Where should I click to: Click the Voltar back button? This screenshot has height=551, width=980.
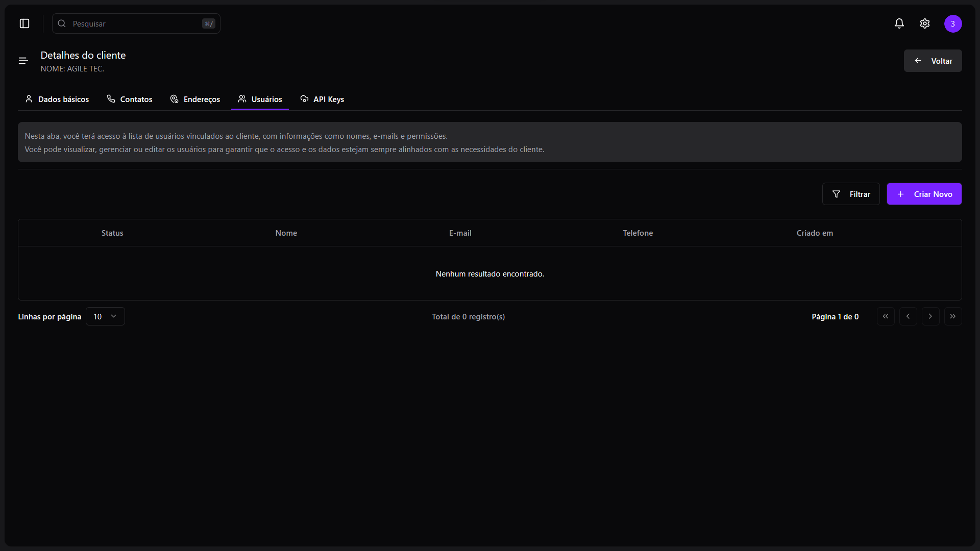[933, 61]
